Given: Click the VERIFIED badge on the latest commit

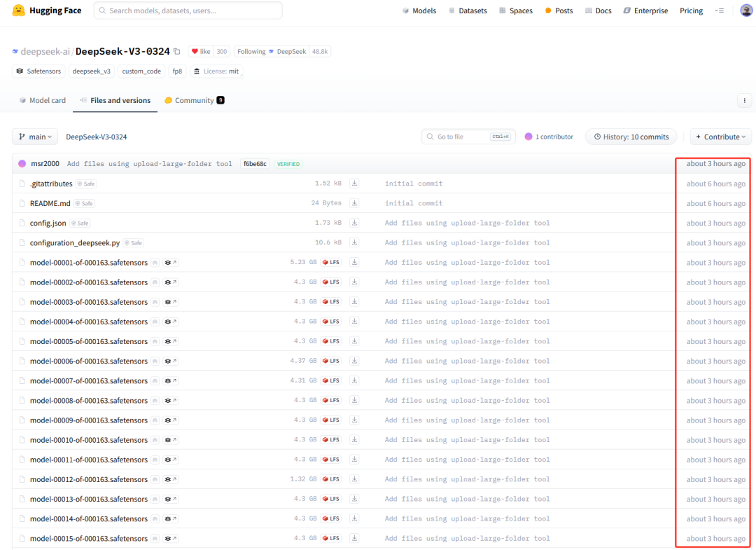Looking at the screenshot, I should [x=288, y=163].
